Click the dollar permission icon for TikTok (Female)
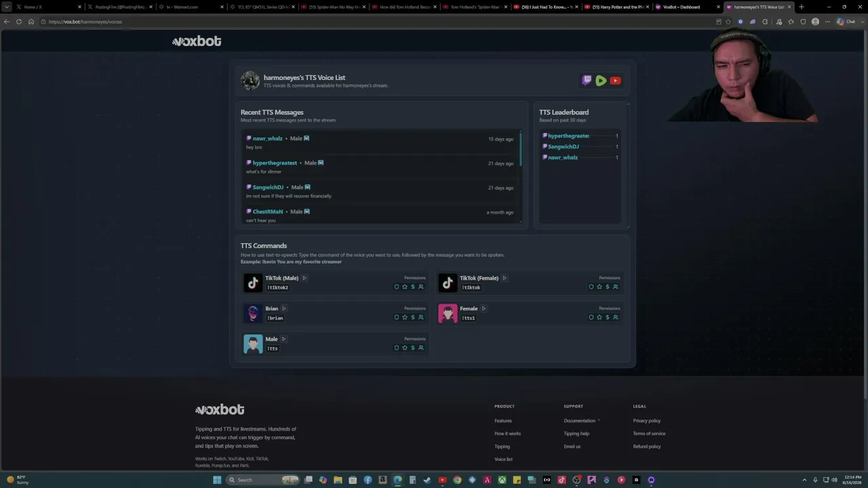 coord(608,287)
